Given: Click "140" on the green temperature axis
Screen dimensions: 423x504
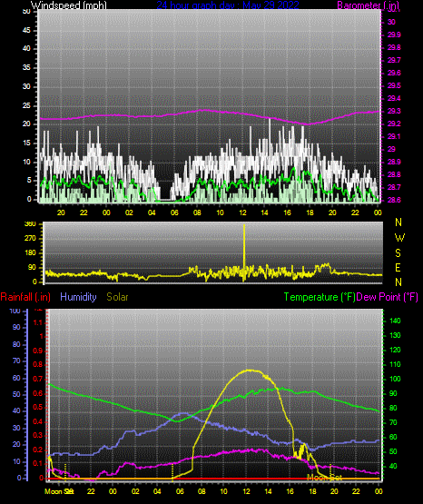Looking at the screenshot, I should click(x=395, y=321).
